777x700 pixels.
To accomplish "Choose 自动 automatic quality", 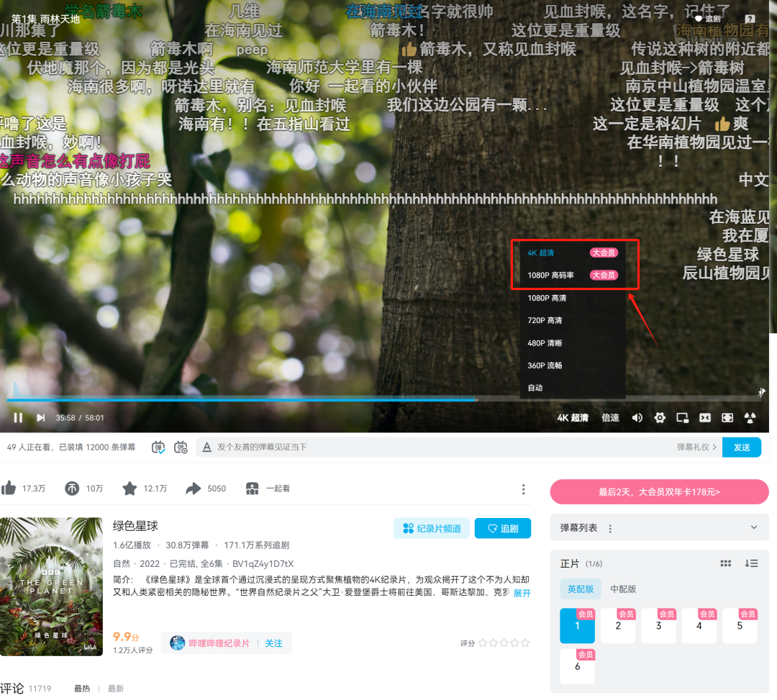I will [x=573, y=387].
